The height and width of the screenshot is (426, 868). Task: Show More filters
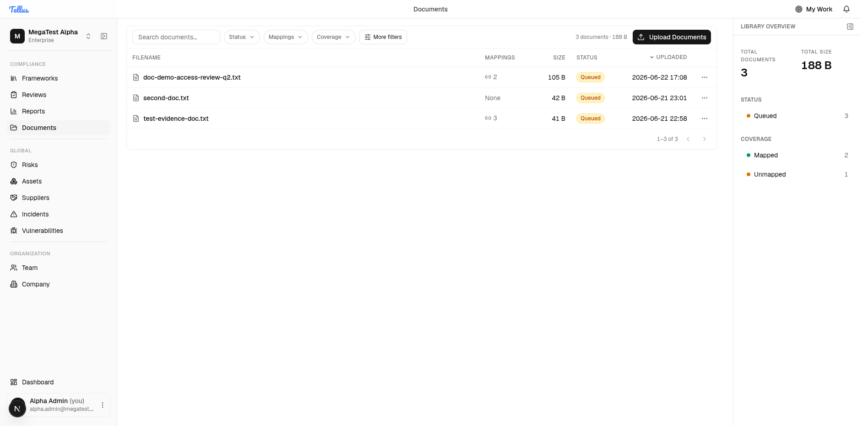pyautogui.click(x=383, y=37)
